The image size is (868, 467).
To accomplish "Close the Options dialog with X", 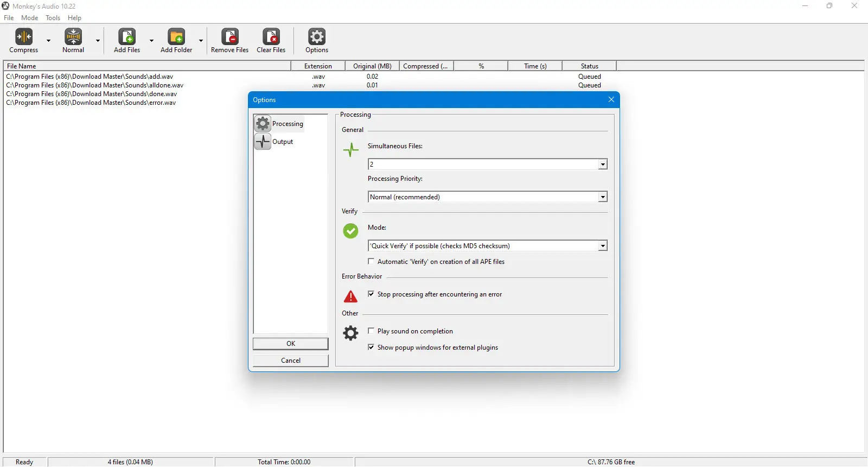I will coord(611,99).
